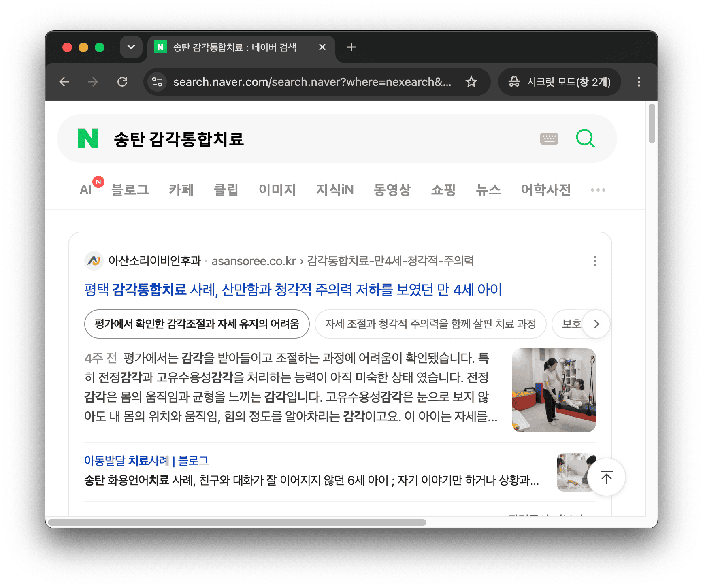The image size is (703, 588).
Task: Click the Naver N logo
Action: [88, 138]
